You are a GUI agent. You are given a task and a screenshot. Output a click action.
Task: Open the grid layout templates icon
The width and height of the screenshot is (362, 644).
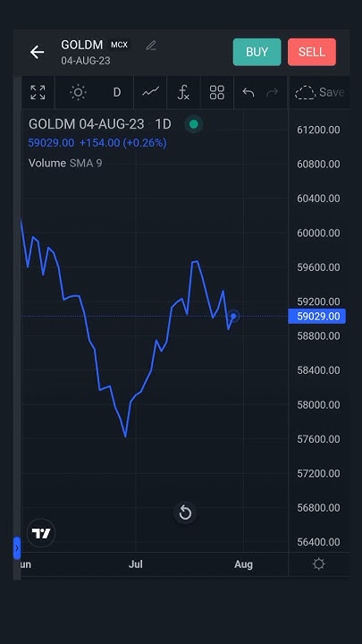[216, 92]
